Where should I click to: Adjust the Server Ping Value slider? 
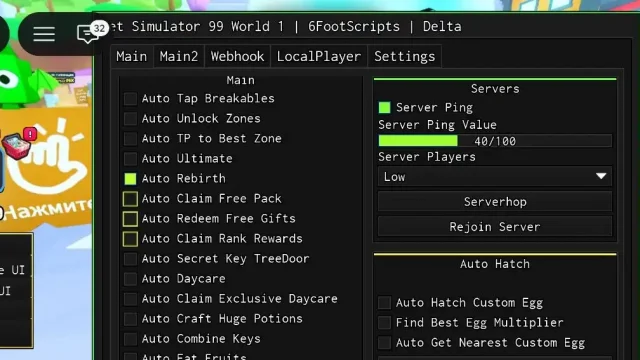tap(495, 141)
